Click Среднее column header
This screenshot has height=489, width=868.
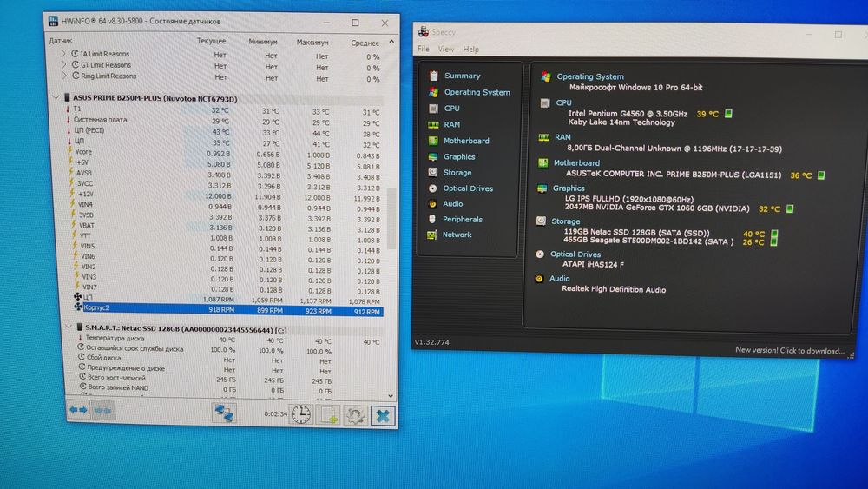[x=365, y=43]
